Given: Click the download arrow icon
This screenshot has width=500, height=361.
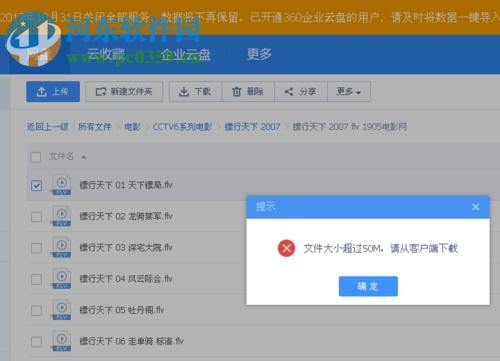Looking at the screenshot, I should [x=184, y=92].
